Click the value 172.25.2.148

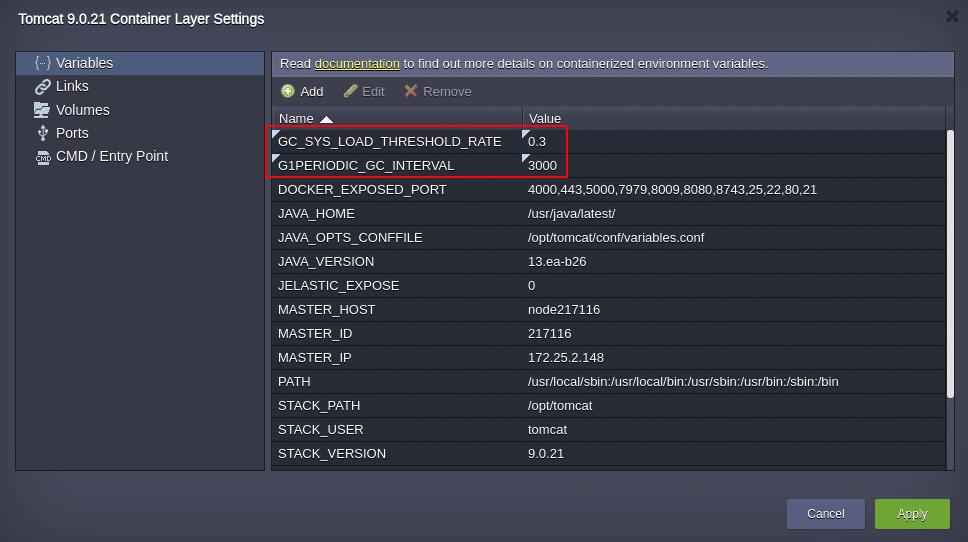click(x=565, y=358)
